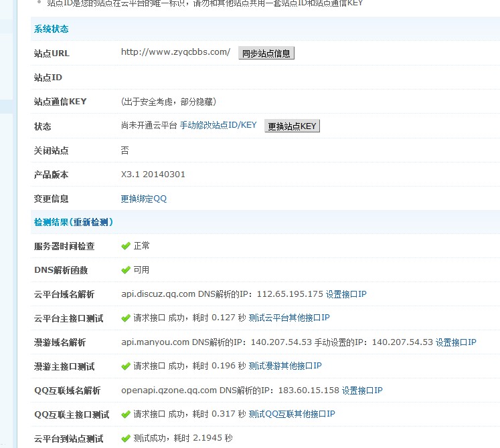Click the 尚未开通云平台 status text
500x448 pixels.
tap(149, 125)
